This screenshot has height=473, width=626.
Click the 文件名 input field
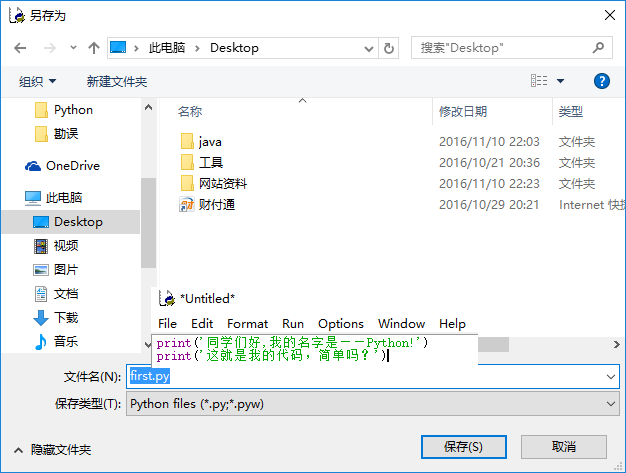coord(373,376)
